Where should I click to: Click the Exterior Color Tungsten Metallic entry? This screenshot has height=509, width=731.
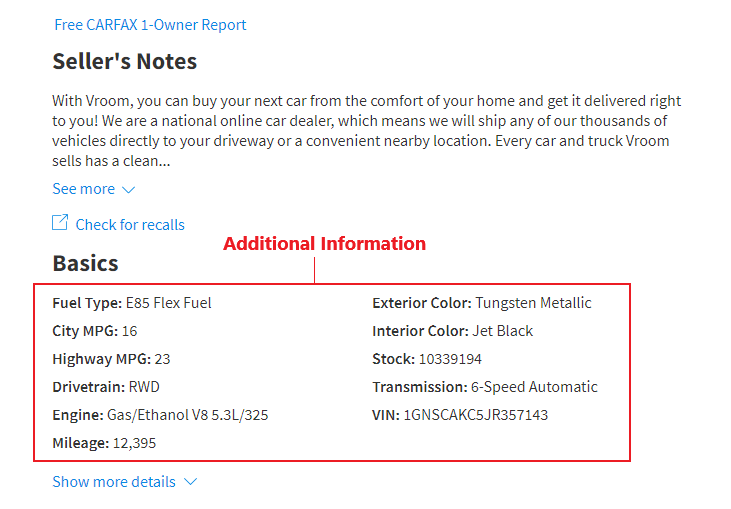click(482, 303)
